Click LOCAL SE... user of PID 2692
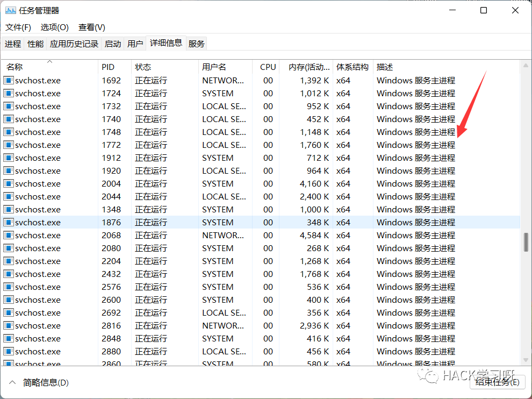 pos(224,313)
